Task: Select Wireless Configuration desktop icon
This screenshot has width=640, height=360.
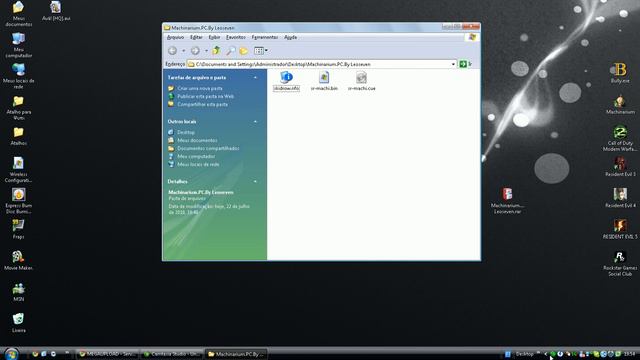Action: pos(18,170)
